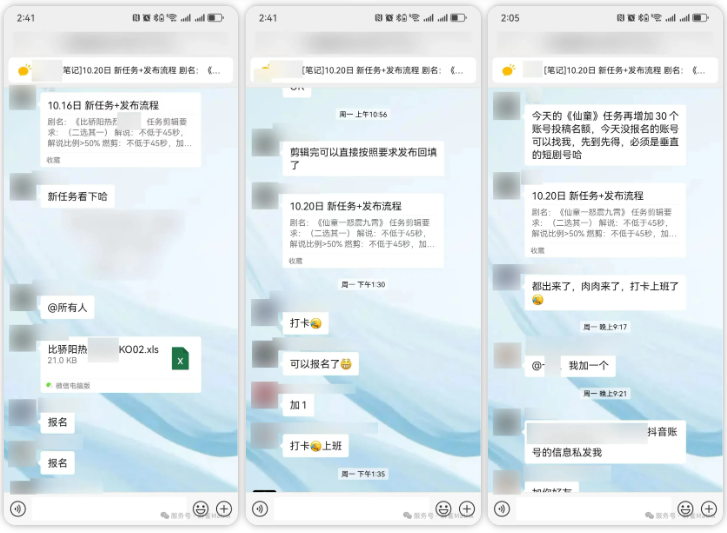Tap the 打卡 message after 下午1:30
The height and width of the screenshot is (533, 727).
click(x=306, y=323)
